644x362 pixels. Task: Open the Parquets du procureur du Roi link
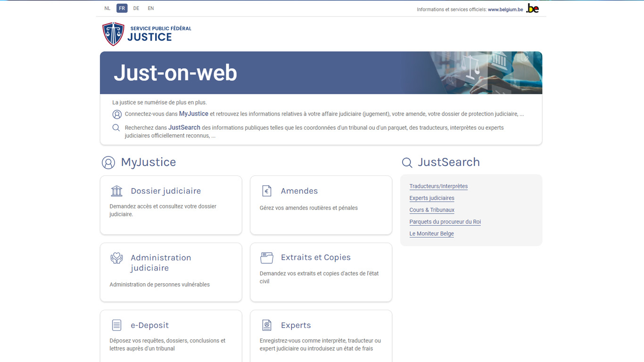coord(445,222)
